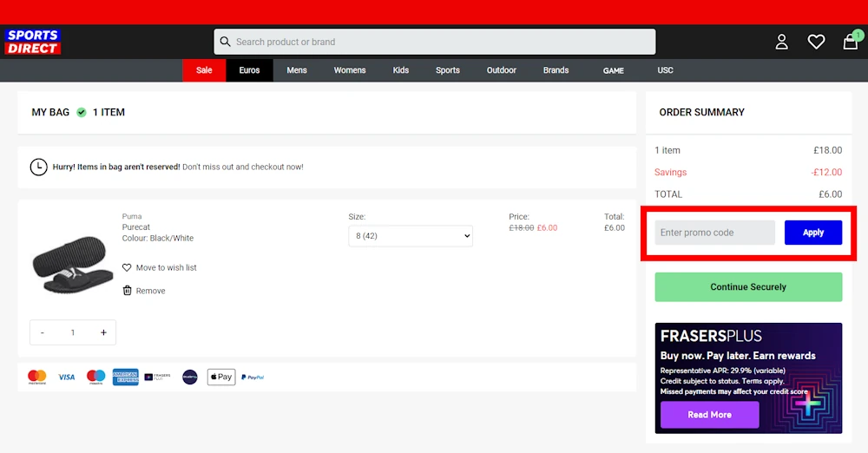Image resolution: width=868 pixels, height=453 pixels.
Task: Click the ORDER SUMMARY heading
Action: pos(702,113)
